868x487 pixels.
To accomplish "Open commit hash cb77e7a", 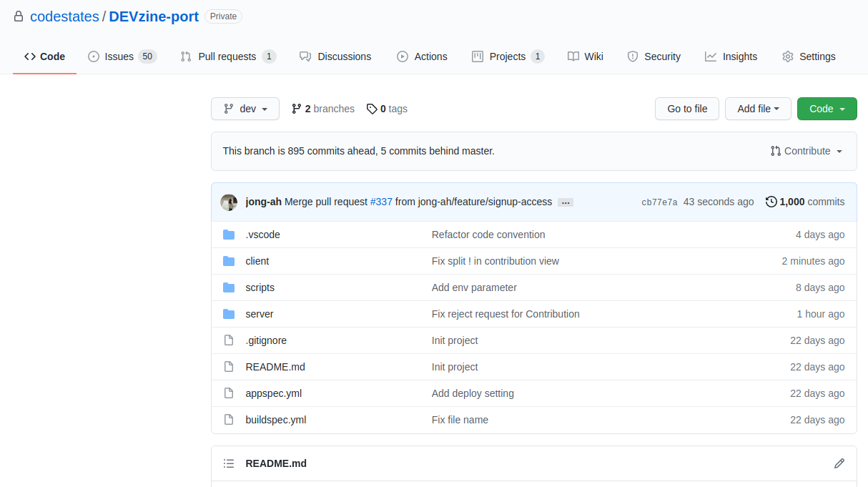I will [x=659, y=202].
